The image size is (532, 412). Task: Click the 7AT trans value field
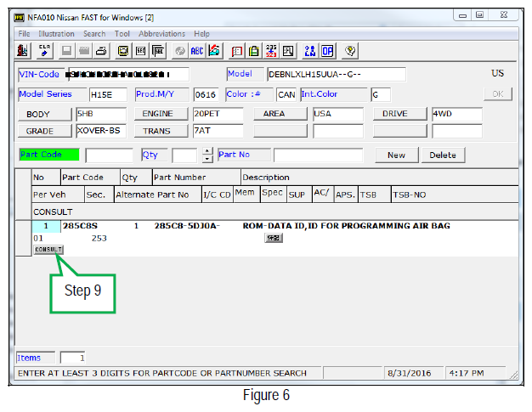coord(218,131)
